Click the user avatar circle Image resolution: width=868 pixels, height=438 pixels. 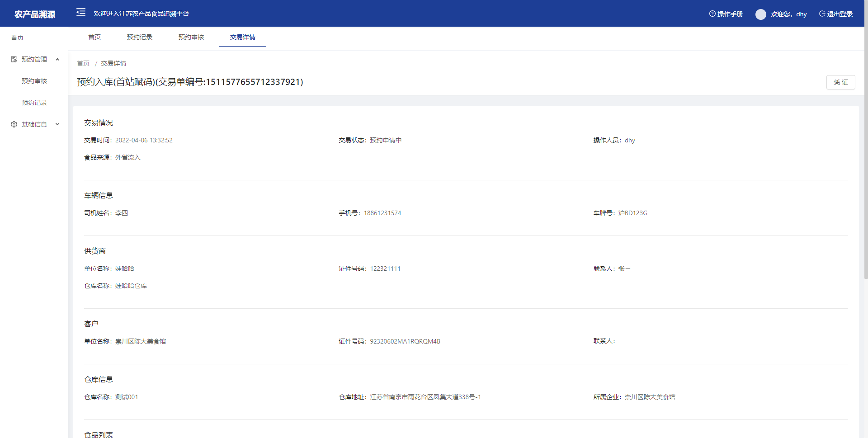tap(760, 14)
